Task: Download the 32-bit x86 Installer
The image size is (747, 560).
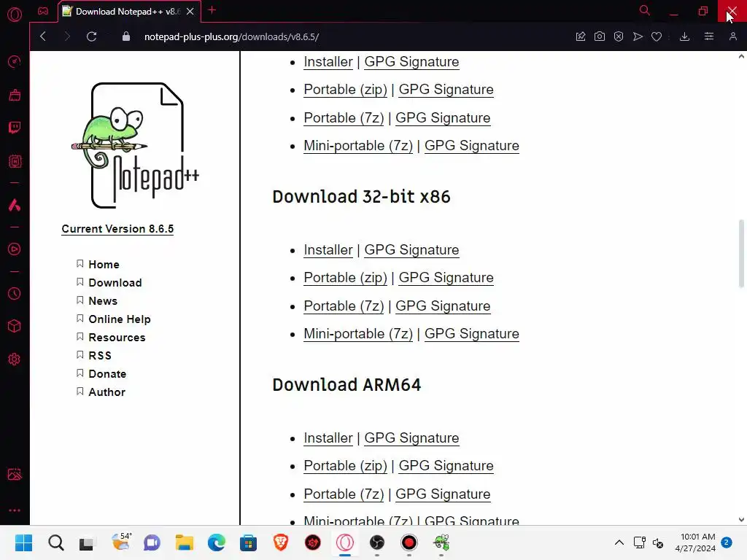Action: click(x=328, y=250)
